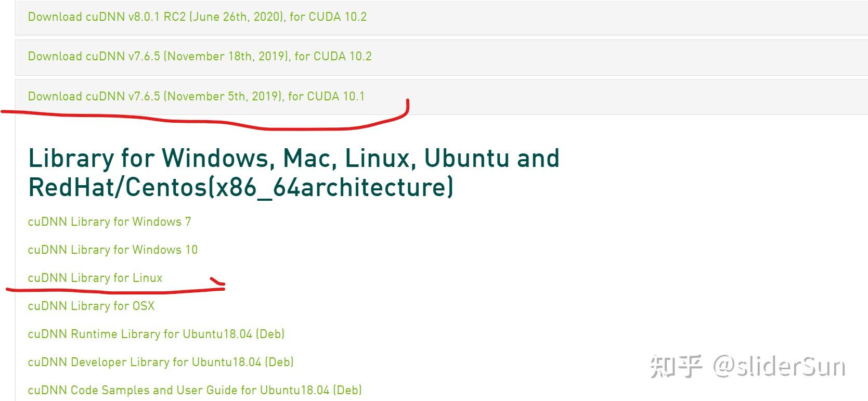The image size is (868, 401).
Task: Open cuDNN Library for Windows 7
Action: pos(109,222)
